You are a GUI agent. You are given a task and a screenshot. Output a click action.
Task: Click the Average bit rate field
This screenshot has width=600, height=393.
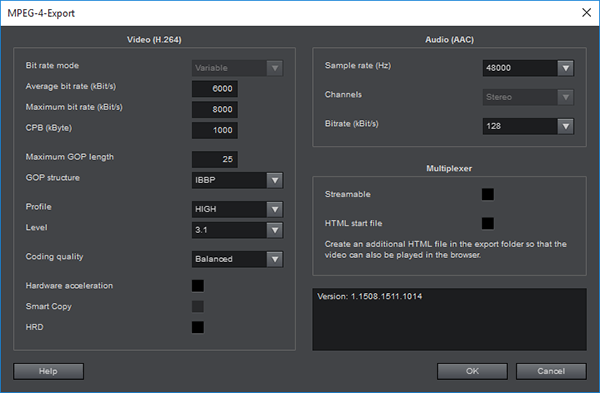point(215,89)
